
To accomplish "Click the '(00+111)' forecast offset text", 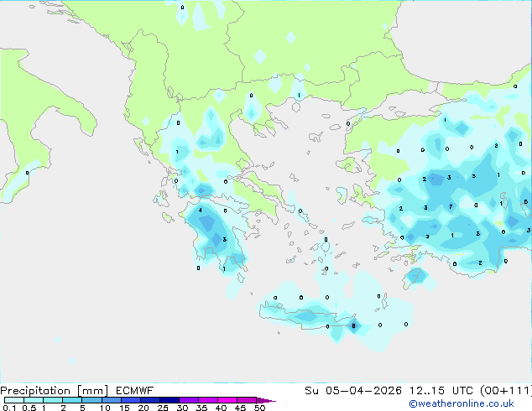I will click(506, 391).
